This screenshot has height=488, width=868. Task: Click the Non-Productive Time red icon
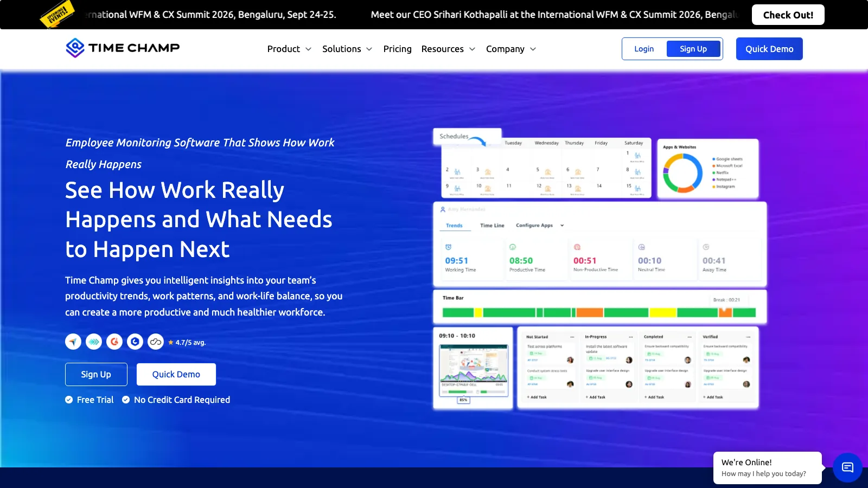[577, 247]
